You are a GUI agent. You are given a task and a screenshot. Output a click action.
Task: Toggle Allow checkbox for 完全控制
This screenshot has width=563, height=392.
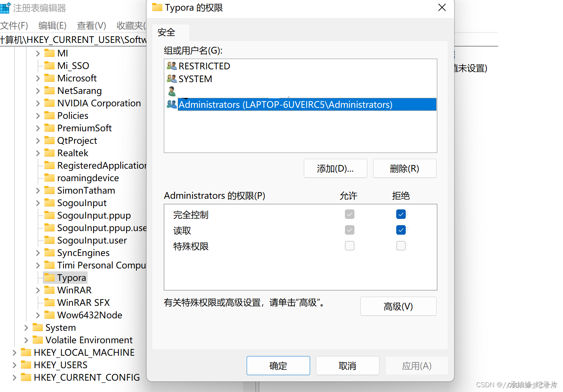click(350, 214)
